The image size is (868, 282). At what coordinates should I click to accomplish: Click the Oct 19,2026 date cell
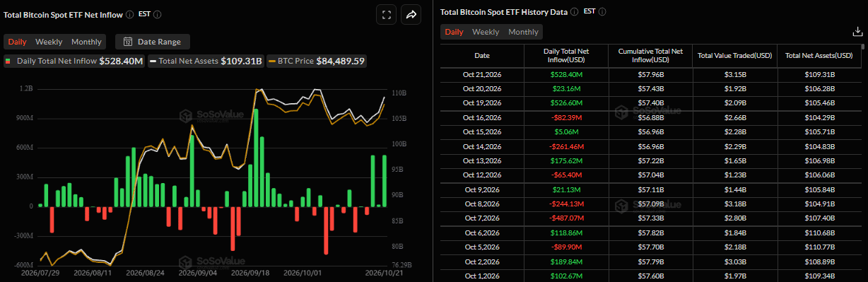click(x=482, y=102)
